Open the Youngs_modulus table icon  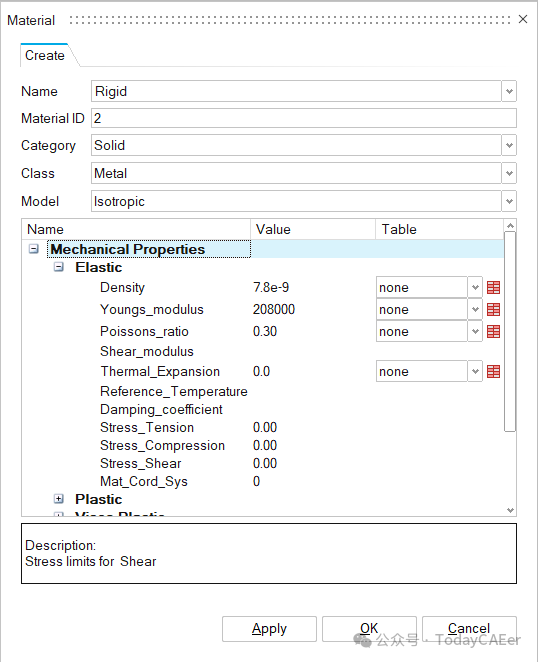pos(493,309)
